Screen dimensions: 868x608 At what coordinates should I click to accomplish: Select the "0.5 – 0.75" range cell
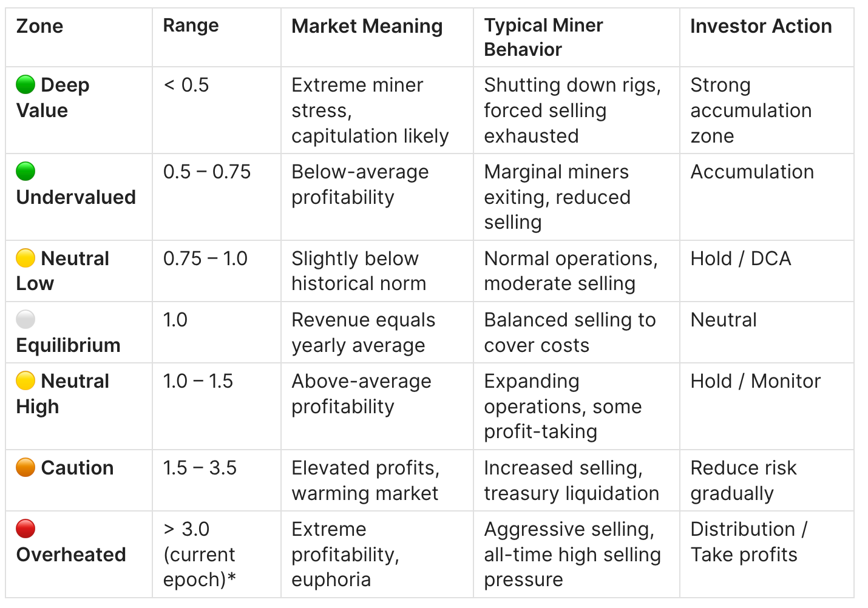tap(207, 172)
